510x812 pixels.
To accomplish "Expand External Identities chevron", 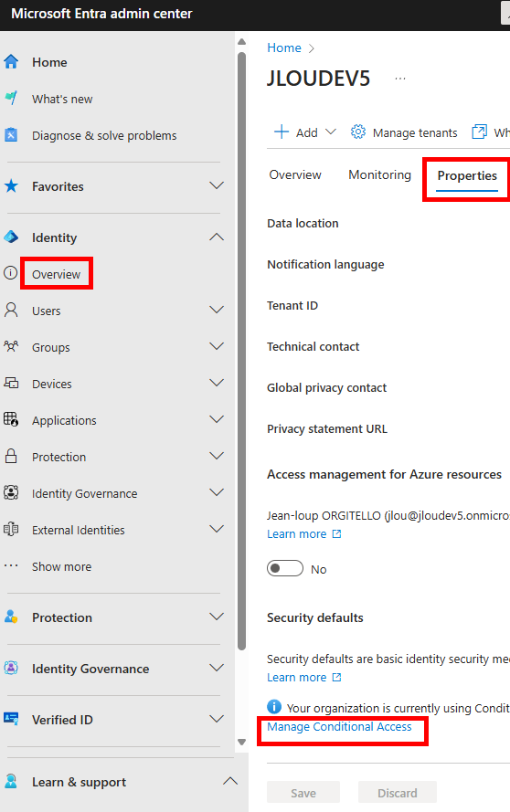I will point(217,529).
